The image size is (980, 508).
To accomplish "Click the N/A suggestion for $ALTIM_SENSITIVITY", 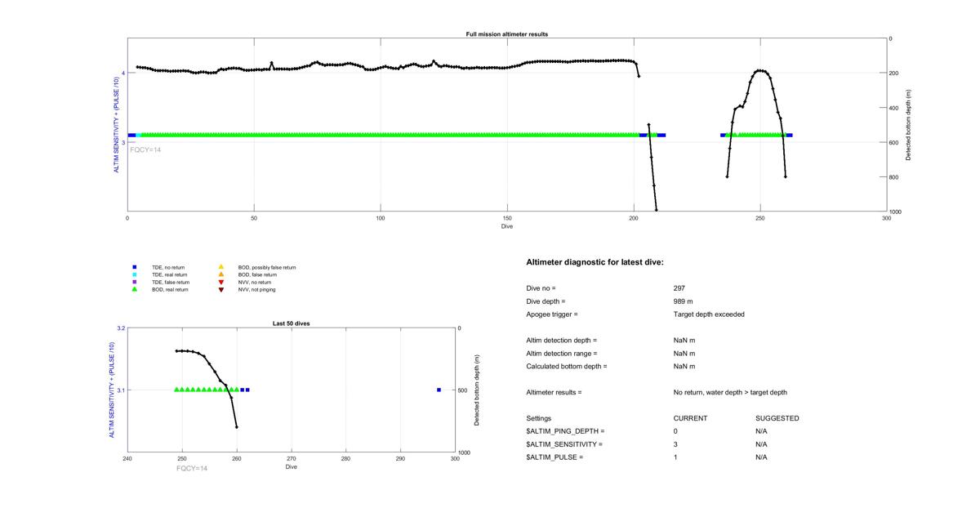I will (762, 444).
